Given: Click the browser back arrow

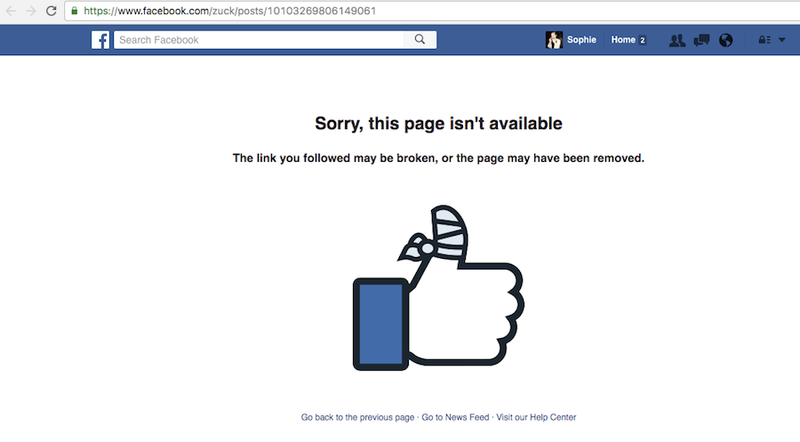Looking at the screenshot, I should [11, 11].
